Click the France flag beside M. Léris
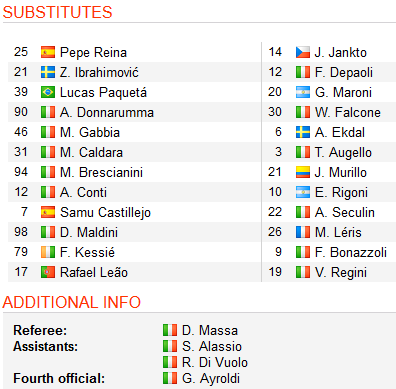The height and width of the screenshot is (389, 396). [303, 232]
